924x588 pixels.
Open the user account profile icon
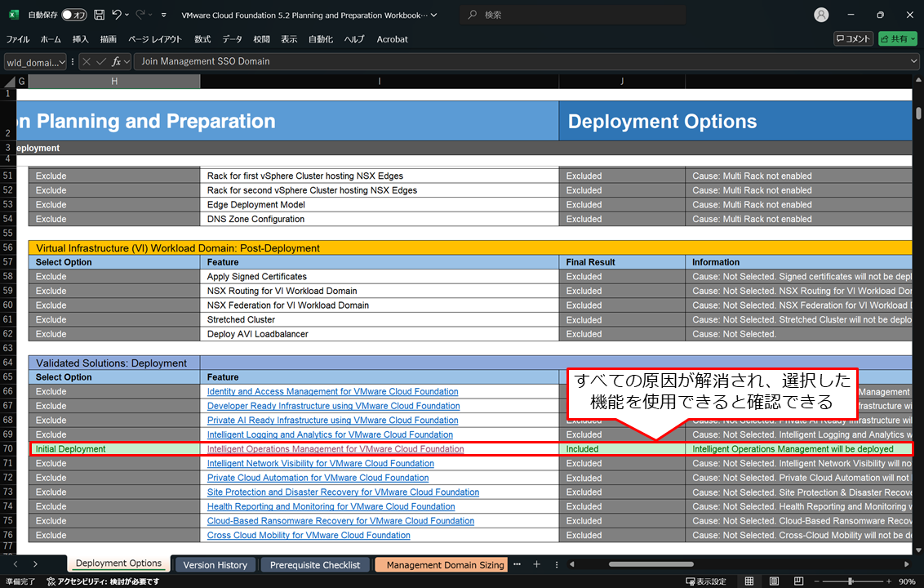click(x=821, y=15)
